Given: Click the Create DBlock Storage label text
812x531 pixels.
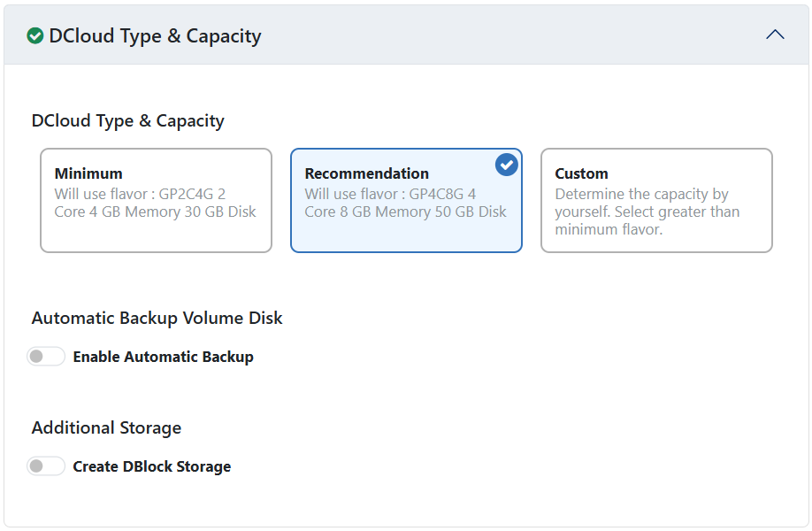Looking at the screenshot, I should (x=151, y=466).
